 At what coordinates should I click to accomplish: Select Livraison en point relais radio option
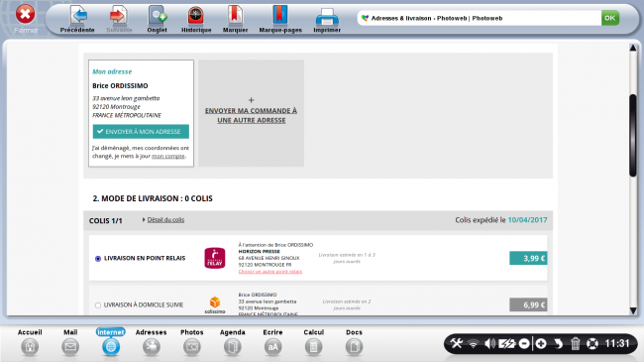pos(98,259)
